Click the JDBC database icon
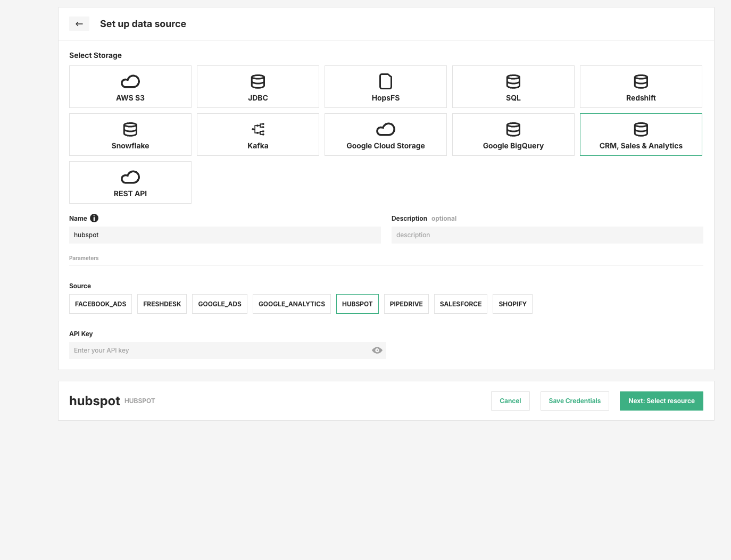Screen dimensions: 731x560 (x=257, y=82)
